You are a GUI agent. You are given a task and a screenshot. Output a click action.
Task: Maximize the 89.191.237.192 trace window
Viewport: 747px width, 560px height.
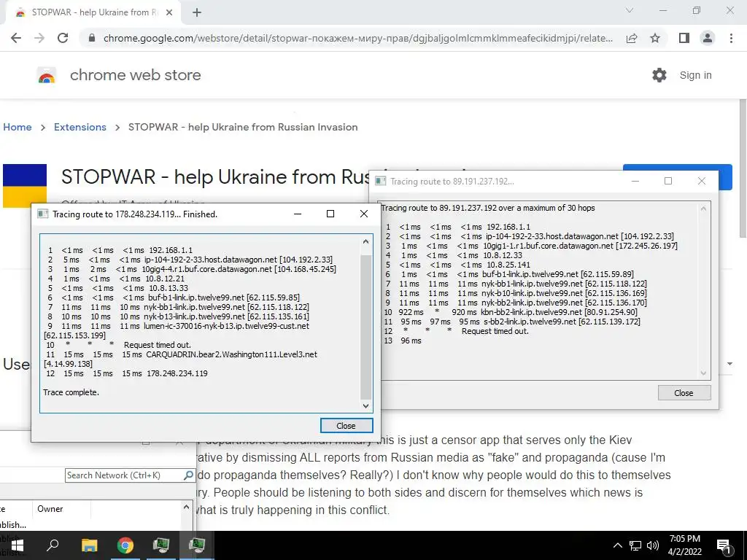(x=668, y=181)
